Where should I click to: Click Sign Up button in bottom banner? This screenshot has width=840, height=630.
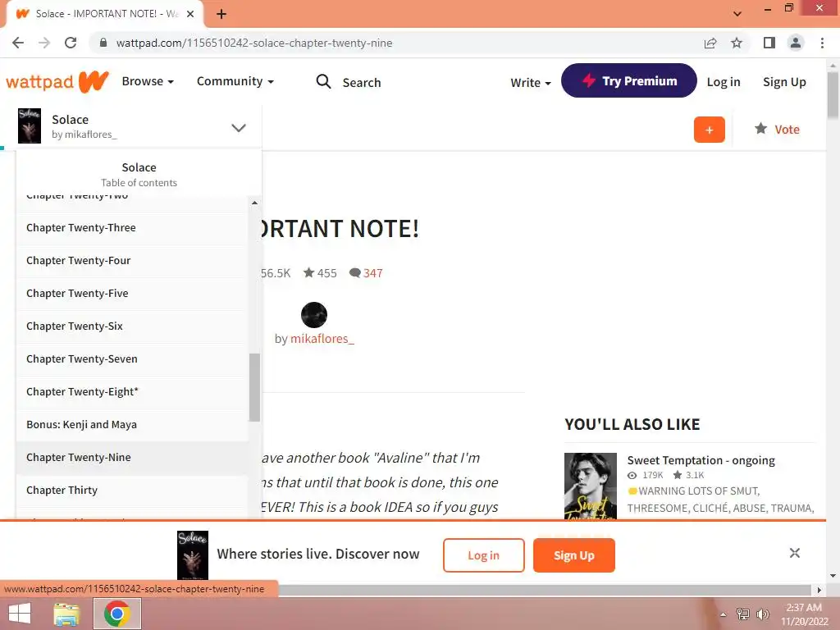click(573, 555)
